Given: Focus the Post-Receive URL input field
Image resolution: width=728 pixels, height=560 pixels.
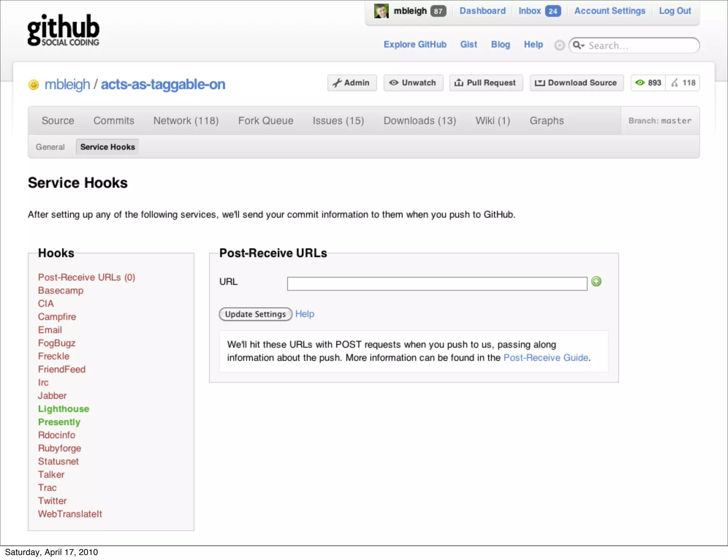Looking at the screenshot, I should coord(437,284).
